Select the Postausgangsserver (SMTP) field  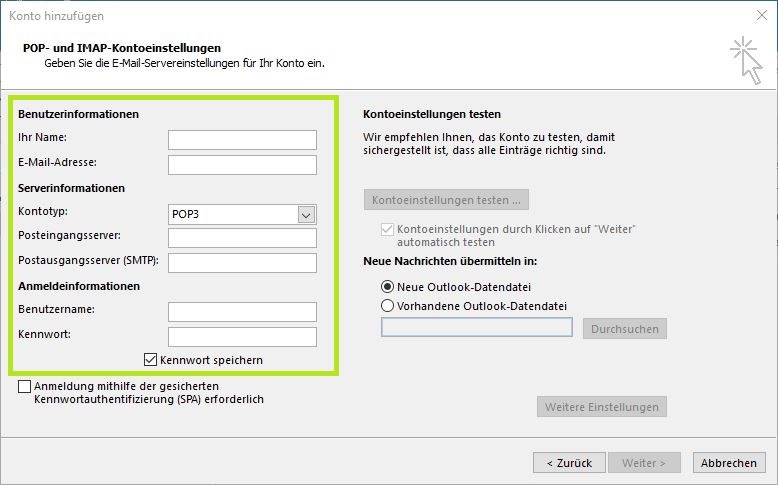[x=242, y=263]
